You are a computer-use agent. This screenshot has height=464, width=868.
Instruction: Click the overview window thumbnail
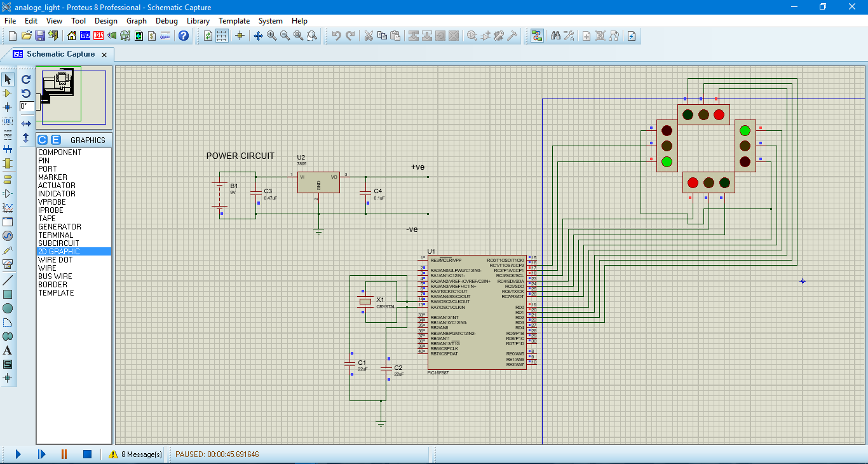[x=74, y=97]
